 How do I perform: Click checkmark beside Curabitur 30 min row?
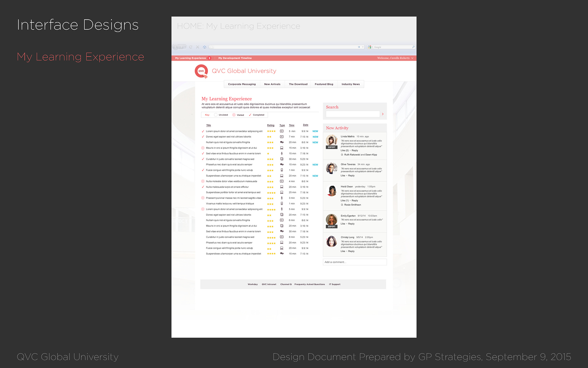(x=203, y=159)
